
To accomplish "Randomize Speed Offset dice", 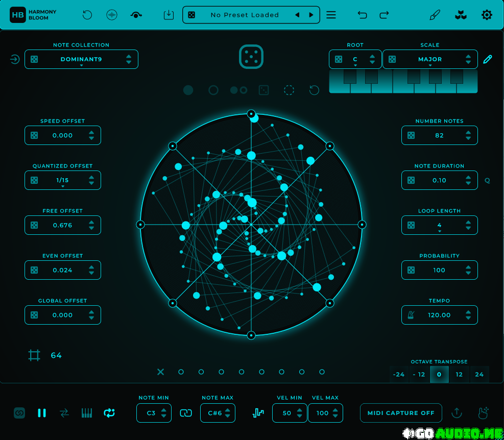I will click(x=34, y=135).
